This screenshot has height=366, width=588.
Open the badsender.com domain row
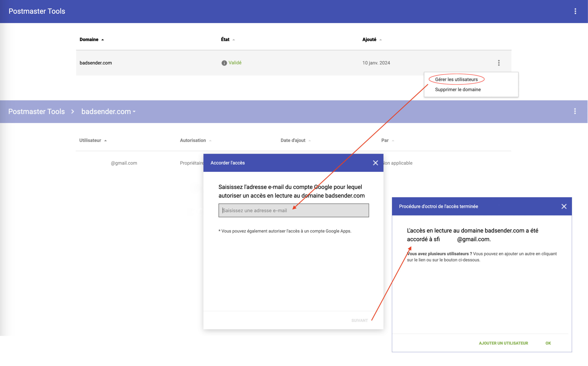(294, 63)
